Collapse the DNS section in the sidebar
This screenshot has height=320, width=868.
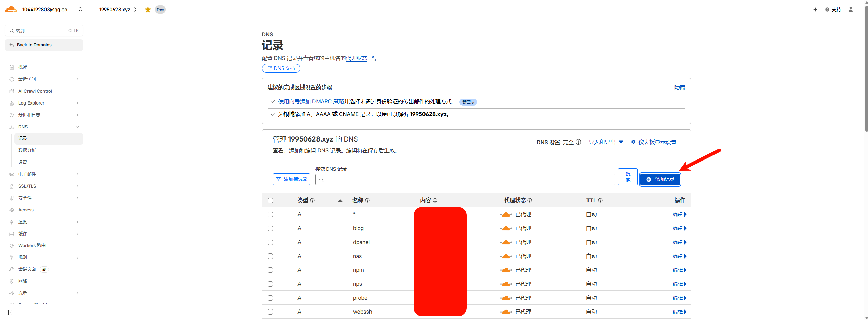coord(77,127)
